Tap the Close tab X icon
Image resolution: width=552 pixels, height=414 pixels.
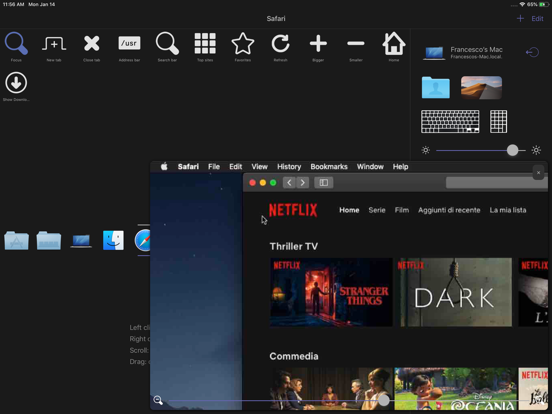pyautogui.click(x=92, y=44)
